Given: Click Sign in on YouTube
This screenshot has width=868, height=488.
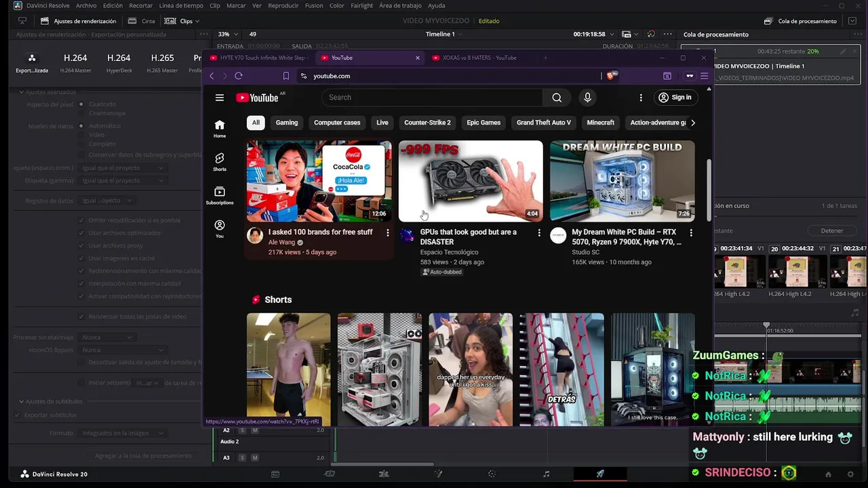Looking at the screenshot, I should click(675, 98).
